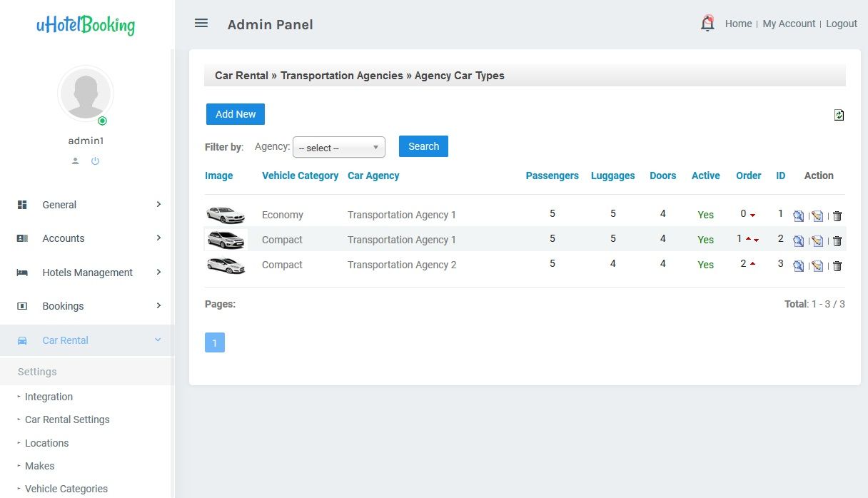Screen dimensions: 868x498
Task: Open the notification bell icon
Action: click(707, 24)
